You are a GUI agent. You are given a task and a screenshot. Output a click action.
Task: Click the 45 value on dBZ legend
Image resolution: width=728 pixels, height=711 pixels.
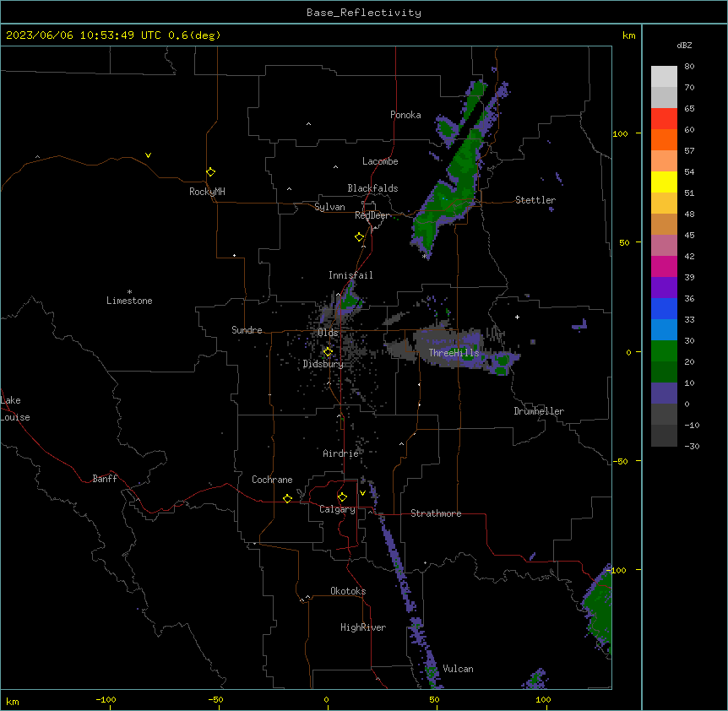[689, 236]
